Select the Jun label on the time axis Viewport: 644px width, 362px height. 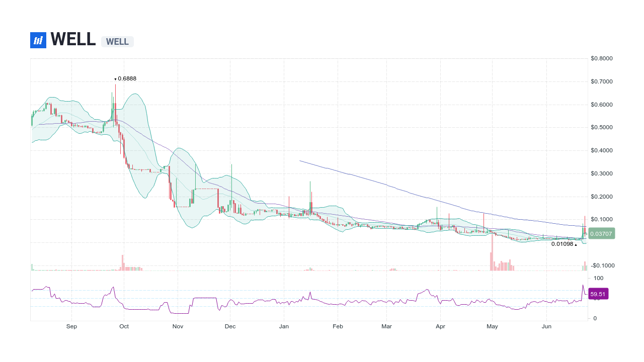(546, 326)
